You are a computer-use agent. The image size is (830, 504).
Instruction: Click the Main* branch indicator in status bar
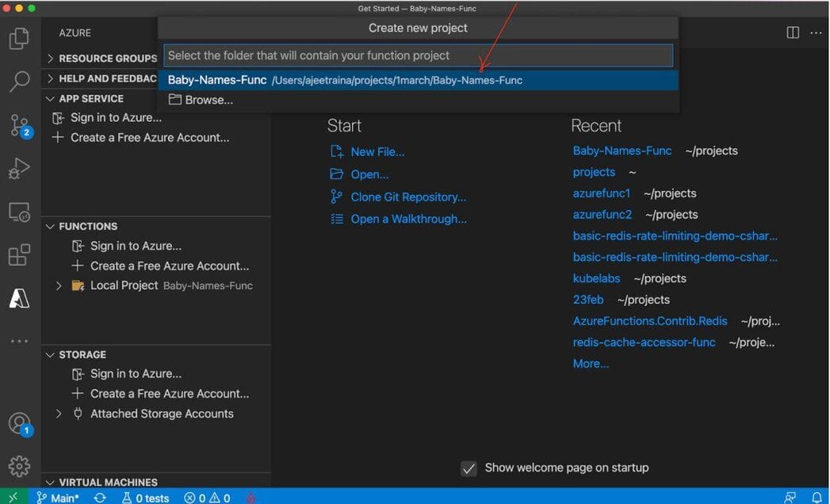click(59, 498)
